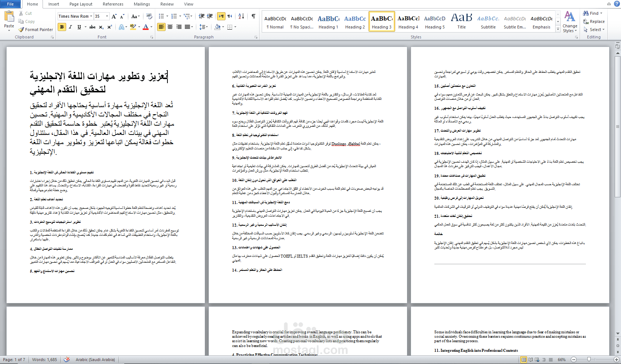The height and width of the screenshot is (364, 621).
Task: Open underline style dropdown arrow
Action: point(85,27)
